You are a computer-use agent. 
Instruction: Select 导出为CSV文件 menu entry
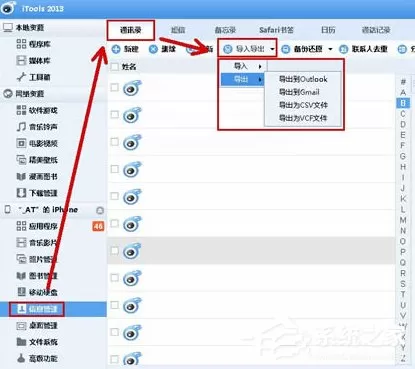pos(303,105)
